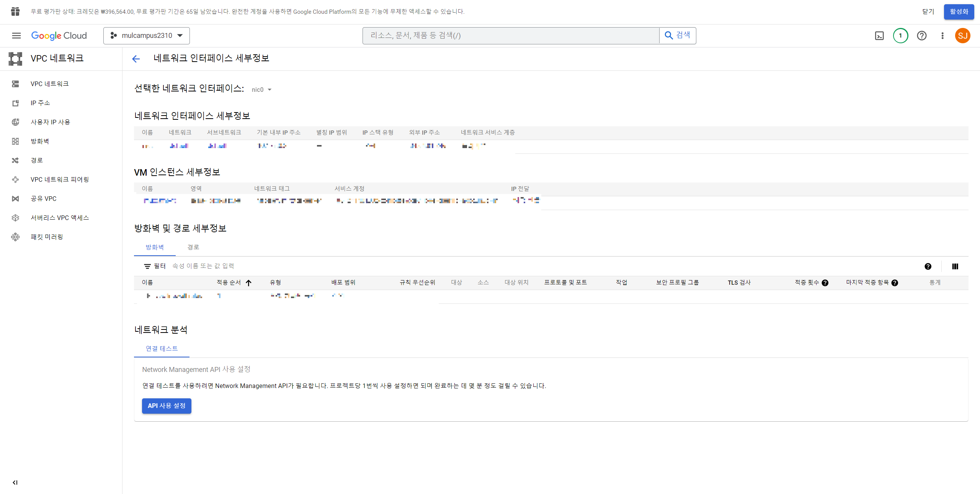The image size is (980, 494).
Task: Click the hamburger navigation menu icon
Action: click(x=16, y=36)
